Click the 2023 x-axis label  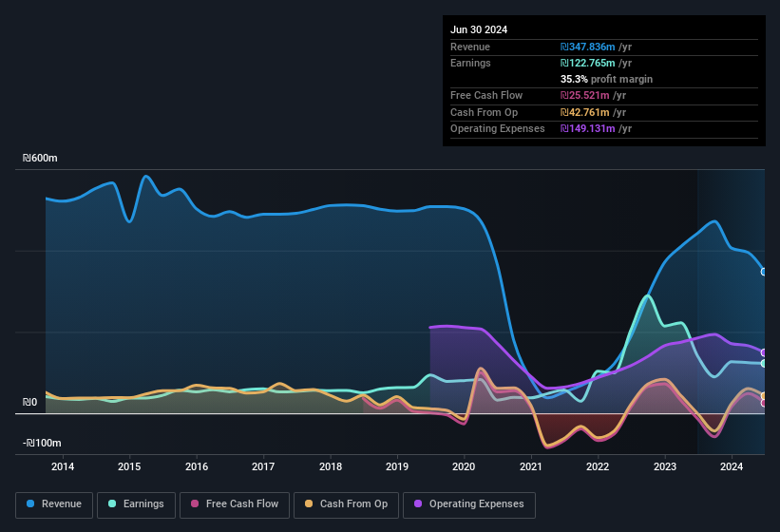[665, 466]
